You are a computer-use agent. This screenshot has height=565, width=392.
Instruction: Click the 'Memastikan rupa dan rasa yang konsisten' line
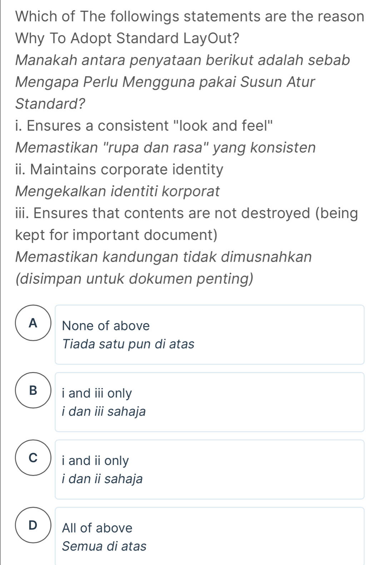pyautogui.click(x=165, y=148)
